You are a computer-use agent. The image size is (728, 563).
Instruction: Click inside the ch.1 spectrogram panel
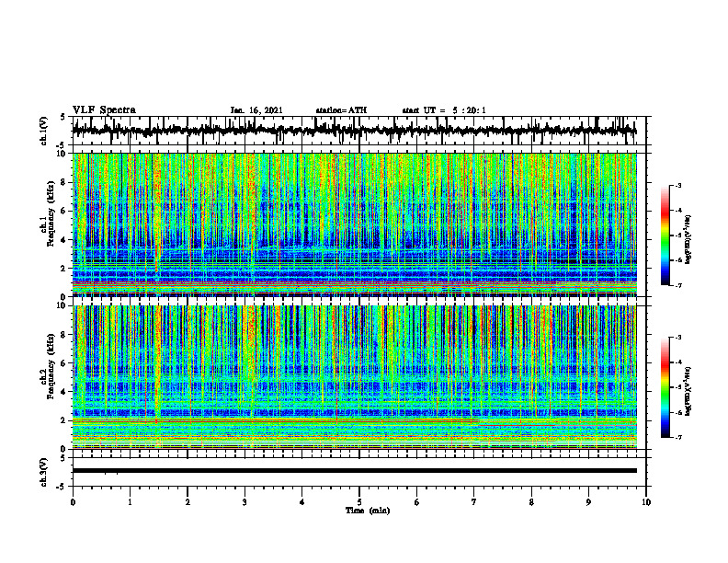coord(354,224)
